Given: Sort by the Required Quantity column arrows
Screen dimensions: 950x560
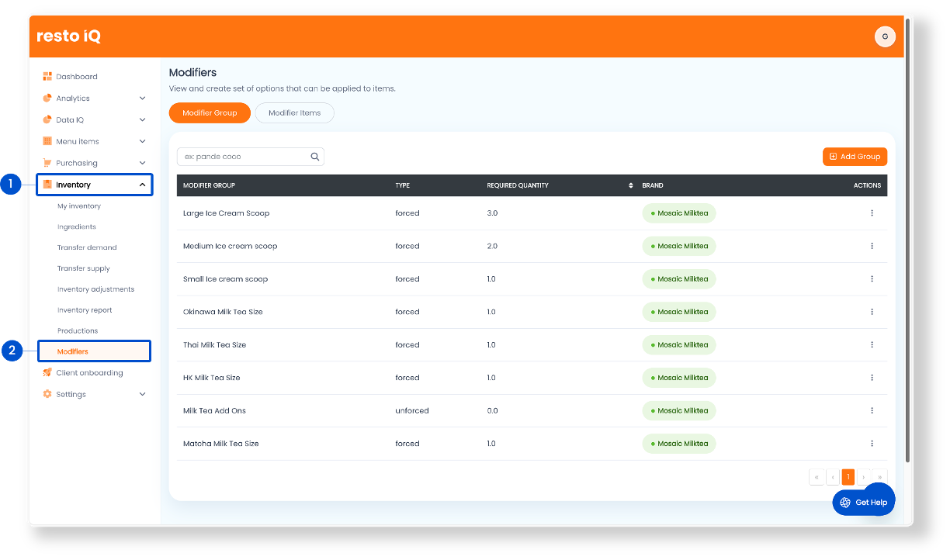Looking at the screenshot, I should 630,185.
